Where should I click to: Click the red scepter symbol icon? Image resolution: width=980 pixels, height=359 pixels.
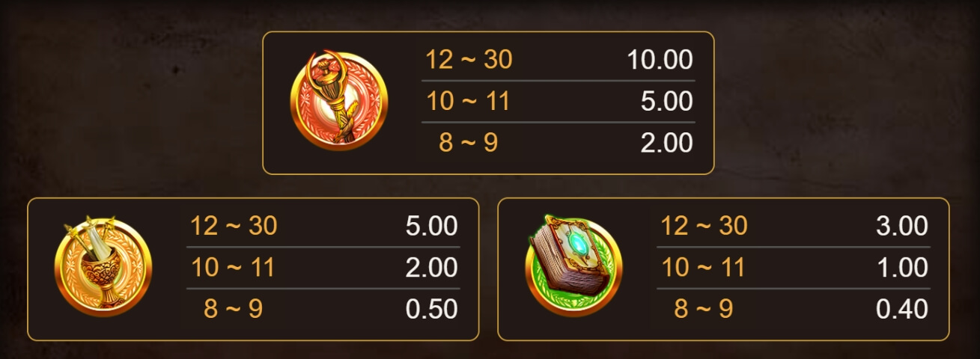339,100
